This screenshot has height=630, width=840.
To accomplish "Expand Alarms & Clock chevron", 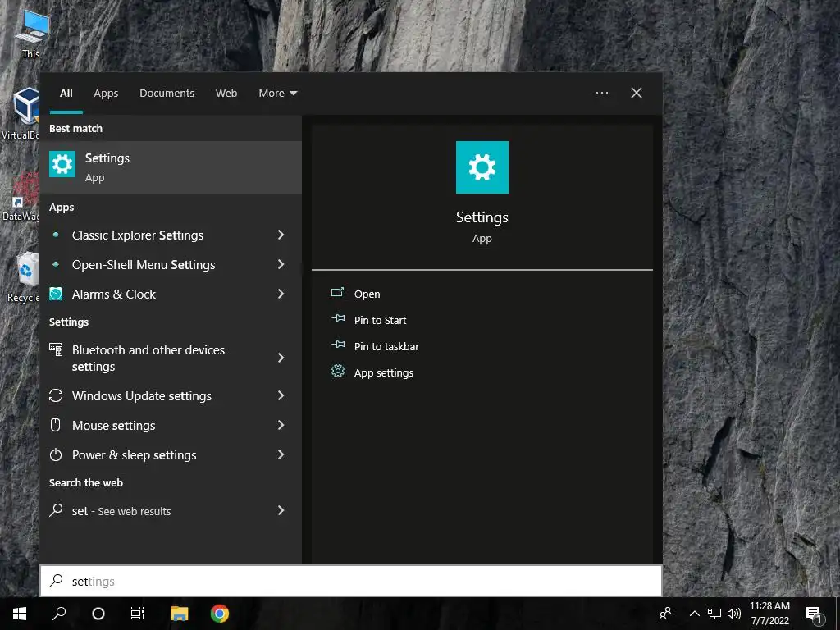I will click(281, 294).
